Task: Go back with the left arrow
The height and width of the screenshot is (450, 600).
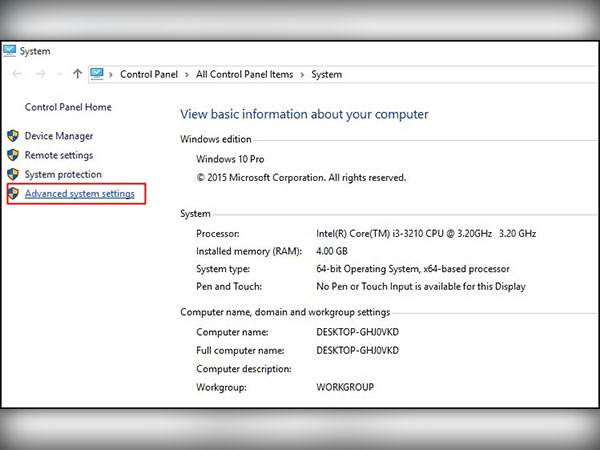Action: coord(17,74)
